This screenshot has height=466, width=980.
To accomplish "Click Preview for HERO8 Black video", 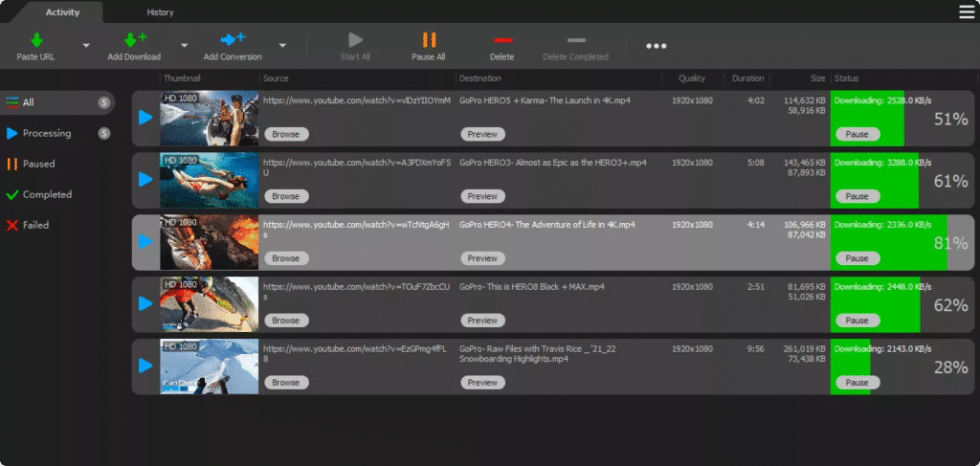I will point(482,321).
